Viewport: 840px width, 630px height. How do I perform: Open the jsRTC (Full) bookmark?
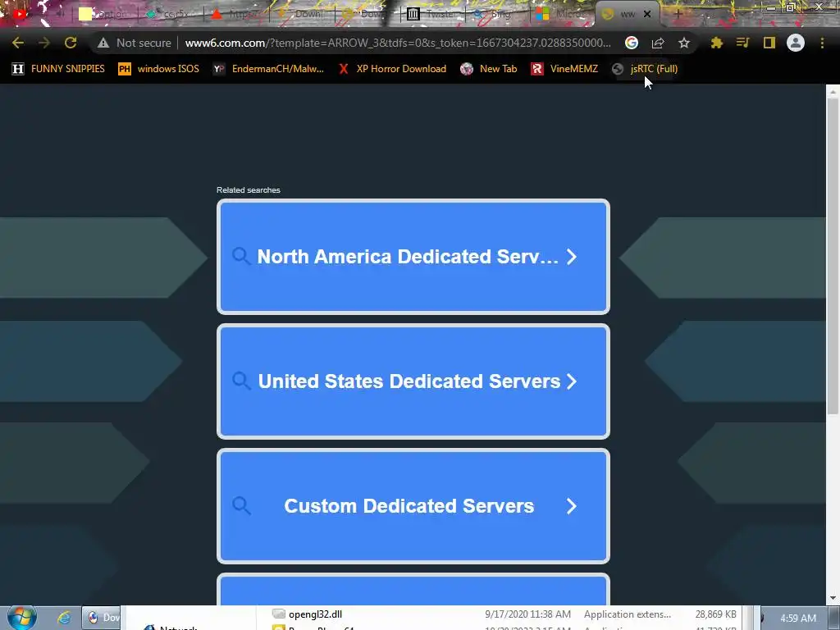pos(645,69)
